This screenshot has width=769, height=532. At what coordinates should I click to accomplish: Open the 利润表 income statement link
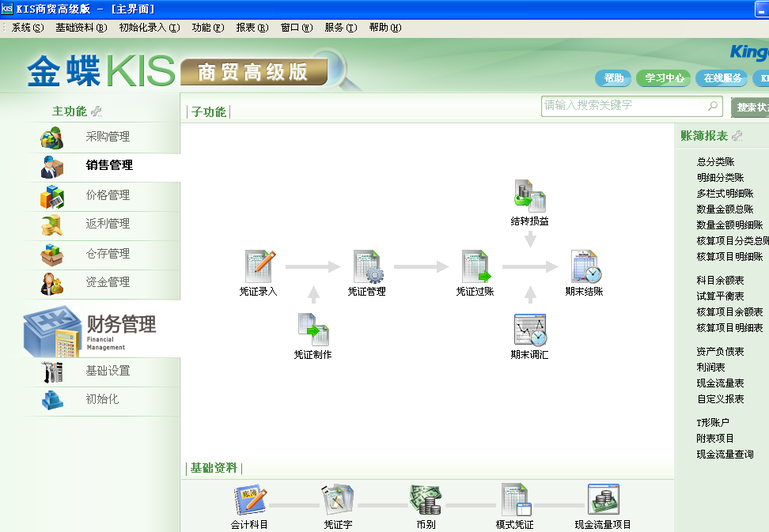710,368
